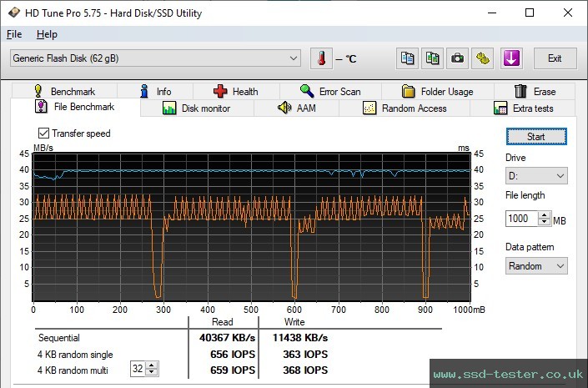The width and height of the screenshot is (588, 388).
Task: Open the Erase tab
Action: [535, 91]
